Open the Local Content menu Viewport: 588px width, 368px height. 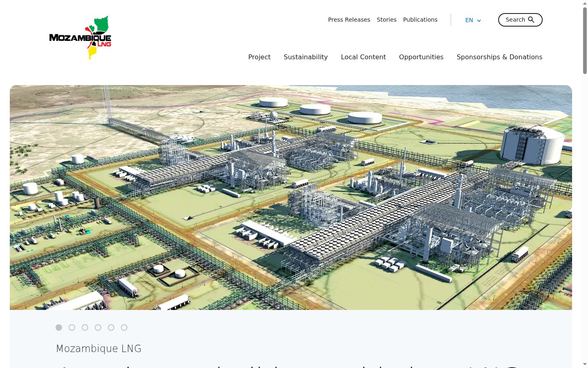point(363,57)
